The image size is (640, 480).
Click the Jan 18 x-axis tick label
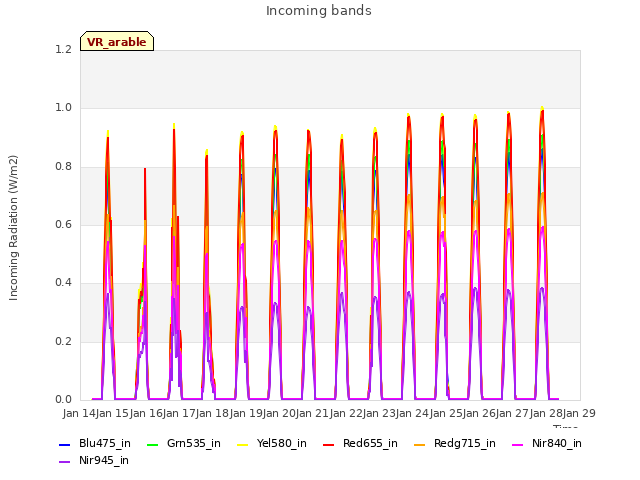tap(213, 413)
